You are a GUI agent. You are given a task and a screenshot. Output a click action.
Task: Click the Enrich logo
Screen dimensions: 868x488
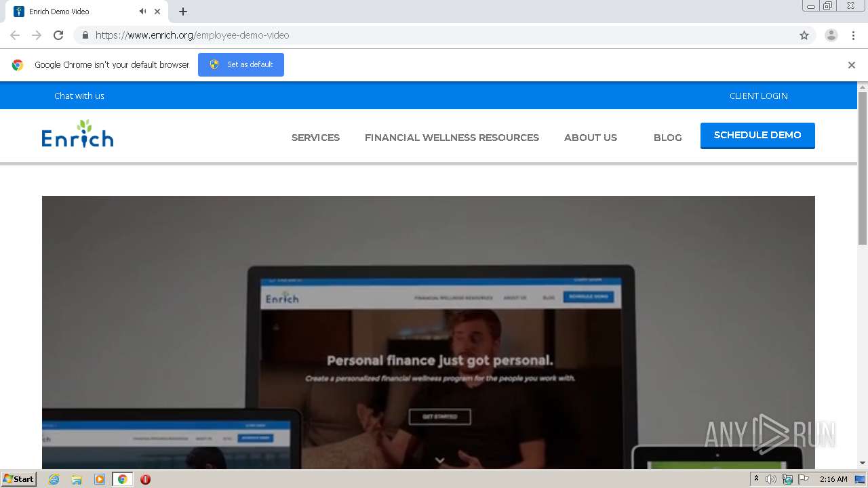click(77, 134)
